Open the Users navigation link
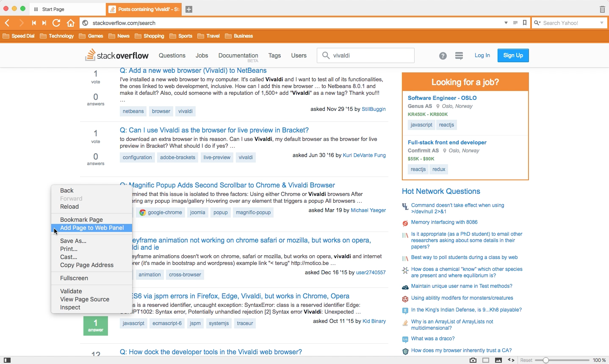 point(299,55)
